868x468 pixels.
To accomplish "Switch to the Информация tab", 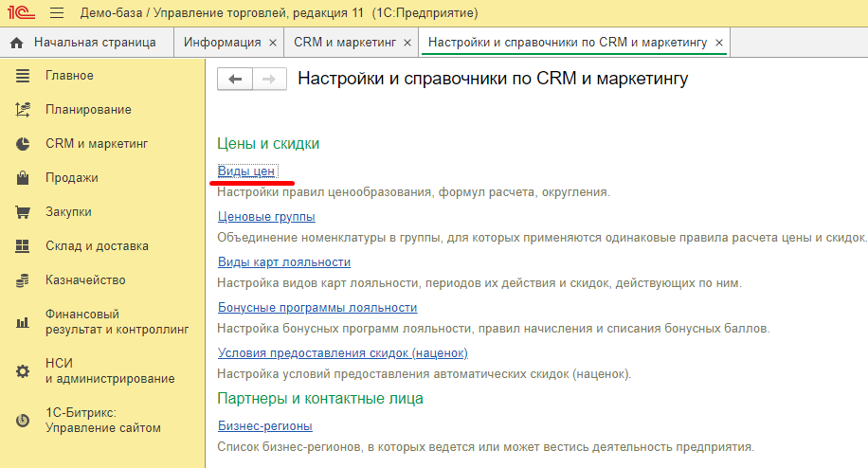I will click(222, 43).
